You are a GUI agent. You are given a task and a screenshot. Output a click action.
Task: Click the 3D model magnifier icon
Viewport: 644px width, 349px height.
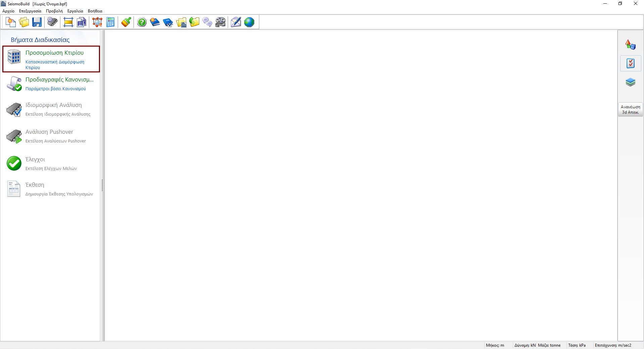[x=97, y=22]
